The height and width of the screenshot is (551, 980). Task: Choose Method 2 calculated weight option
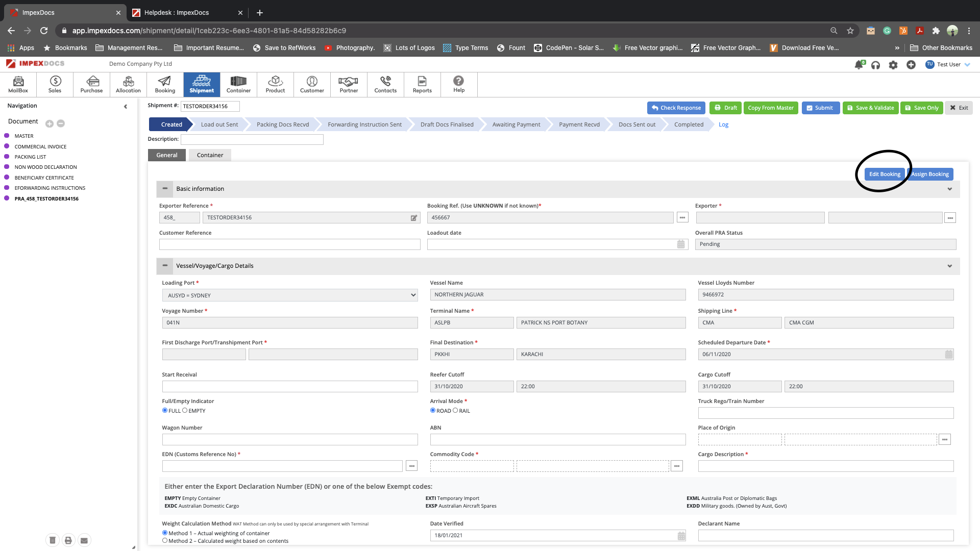pos(165,540)
